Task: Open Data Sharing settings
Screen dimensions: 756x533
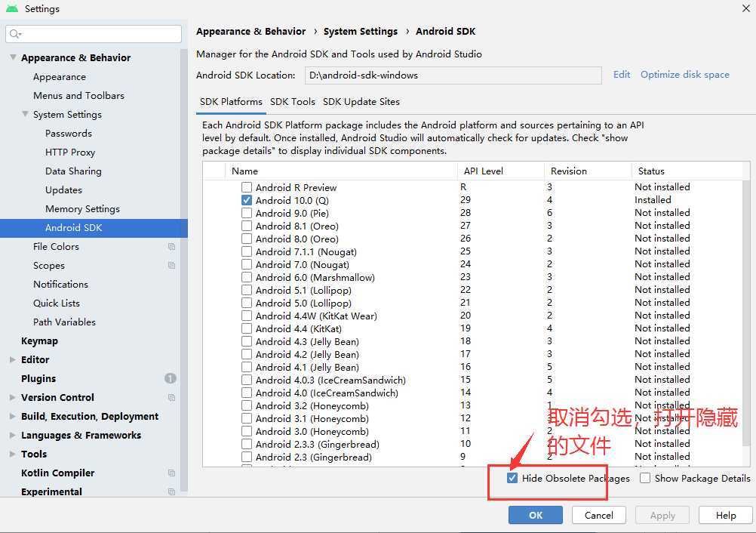Action: 73,171
